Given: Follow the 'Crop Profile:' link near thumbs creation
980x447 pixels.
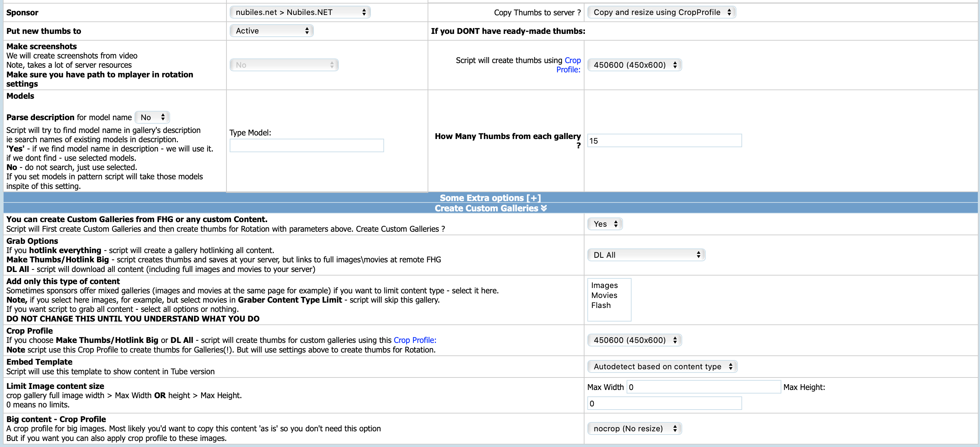Looking at the screenshot, I should [x=568, y=65].
